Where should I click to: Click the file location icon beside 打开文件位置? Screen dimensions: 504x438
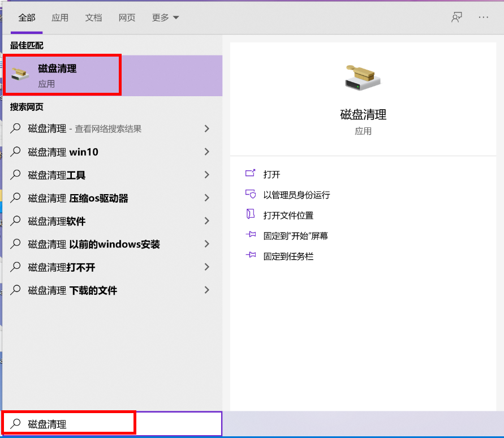click(x=251, y=215)
